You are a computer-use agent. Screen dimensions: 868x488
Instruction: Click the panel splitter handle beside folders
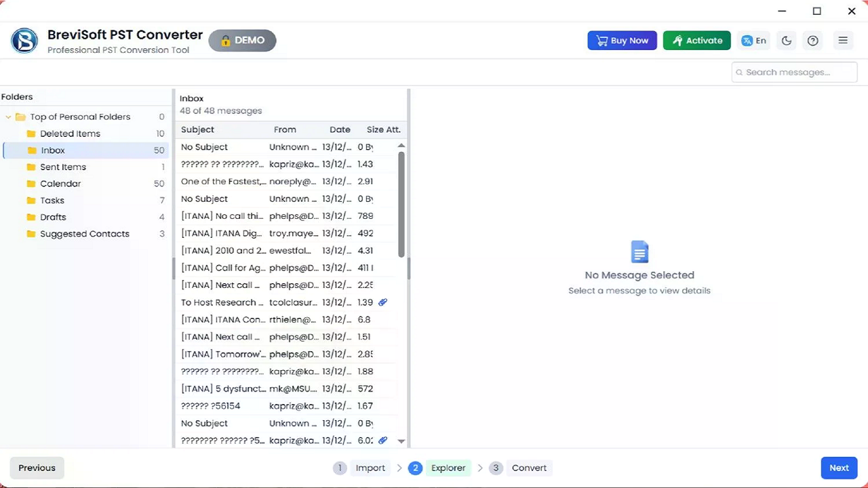coord(173,268)
